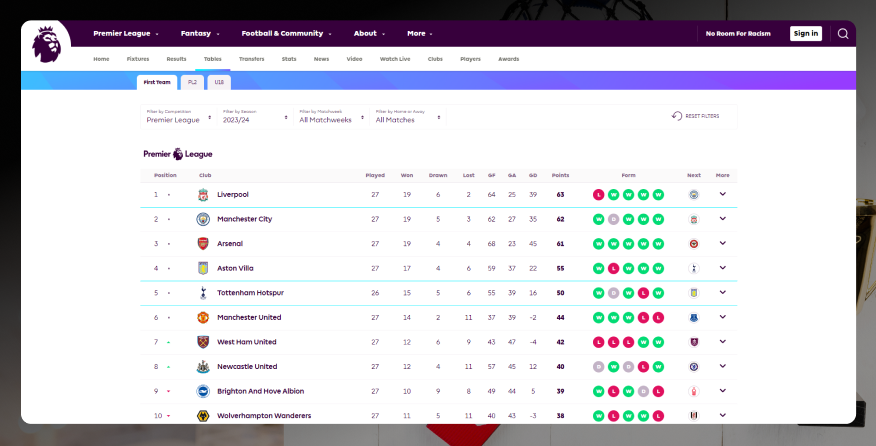Click the Arsenal club crest

pos(203,244)
